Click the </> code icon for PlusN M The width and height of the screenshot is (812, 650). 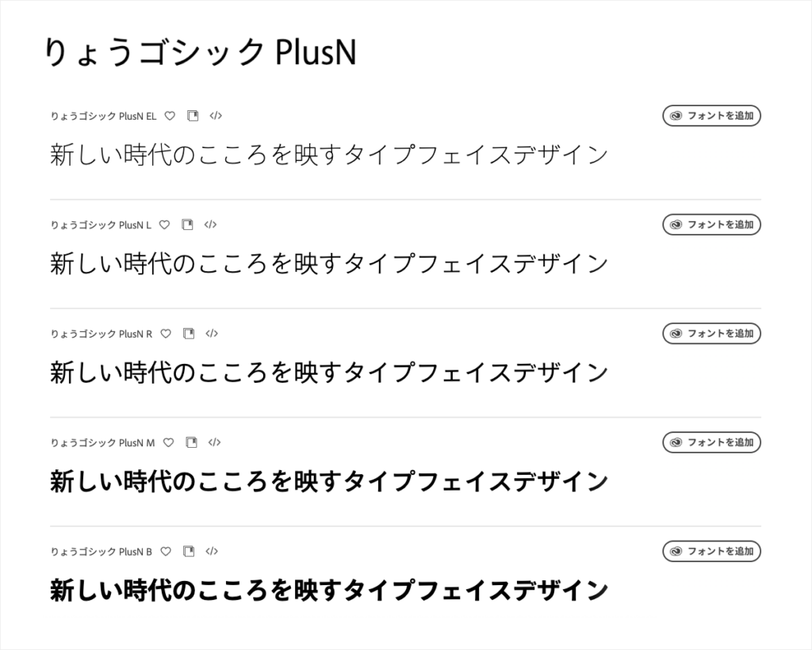pos(214,442)
